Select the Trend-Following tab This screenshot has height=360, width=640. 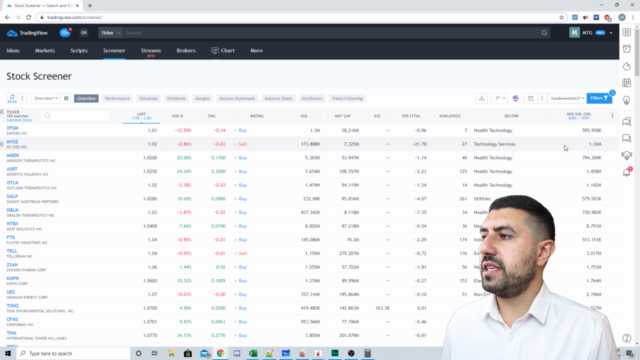(x=347, y=98)
